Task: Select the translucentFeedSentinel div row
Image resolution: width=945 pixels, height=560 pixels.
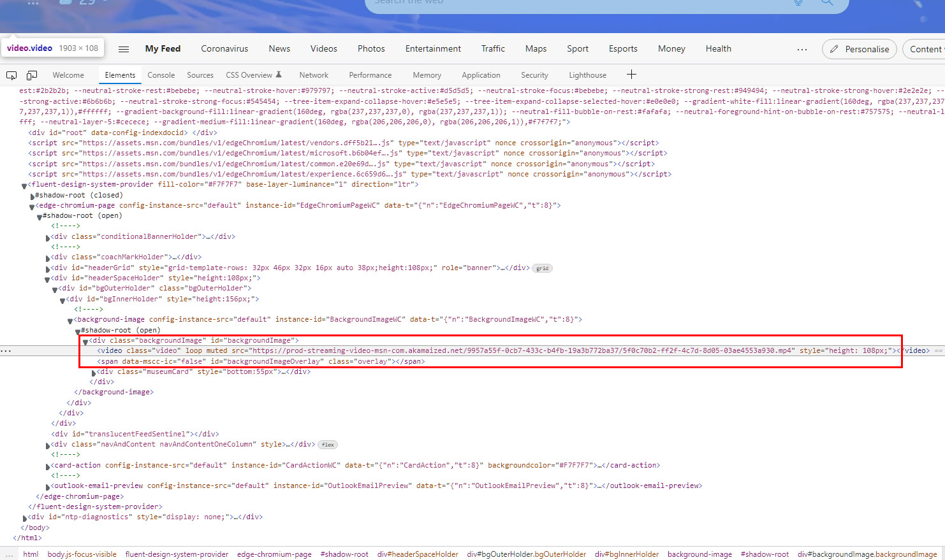Action: click(135, 434)
